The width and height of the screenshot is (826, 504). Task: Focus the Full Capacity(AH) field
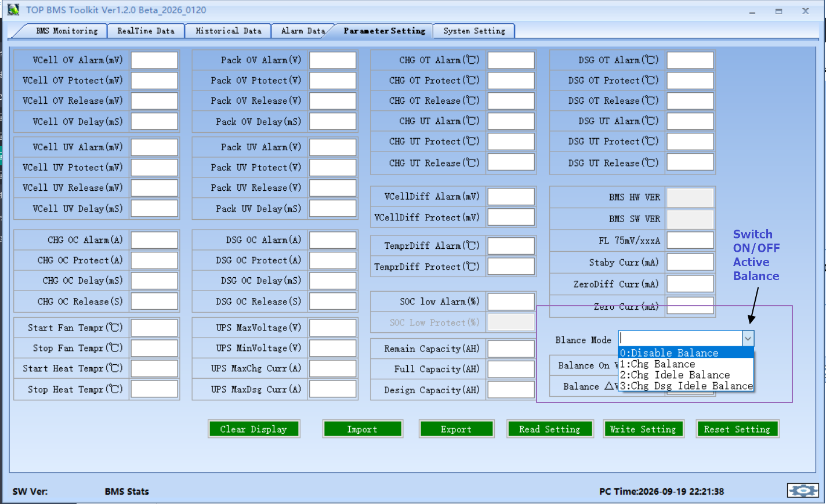511,369
